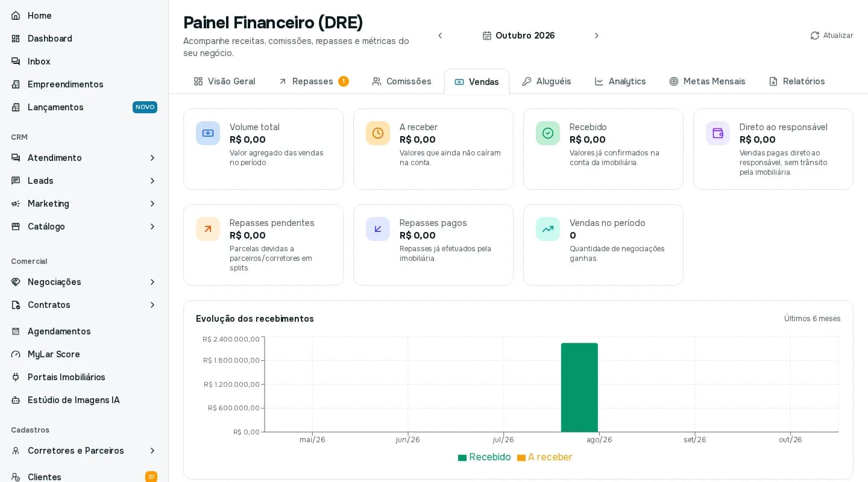The image size is (868, 482).
Task: Click the Portais Imobiliários plug icon
Action: pyautogui.click(x=16, y=377)
